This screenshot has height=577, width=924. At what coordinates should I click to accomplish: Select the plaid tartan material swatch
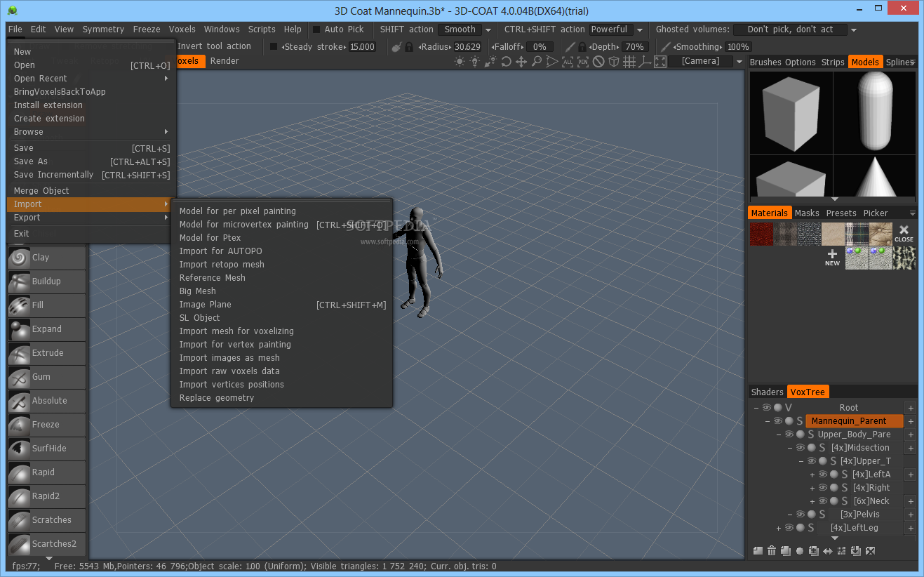(x=857, y=234)
